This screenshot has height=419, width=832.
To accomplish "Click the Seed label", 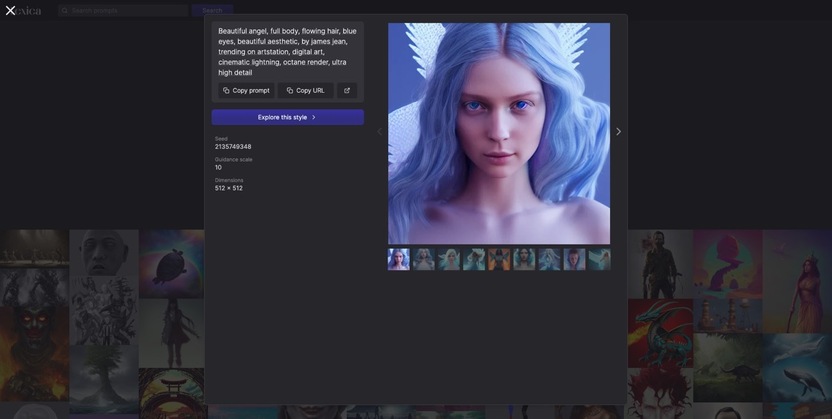I will 221,138.
